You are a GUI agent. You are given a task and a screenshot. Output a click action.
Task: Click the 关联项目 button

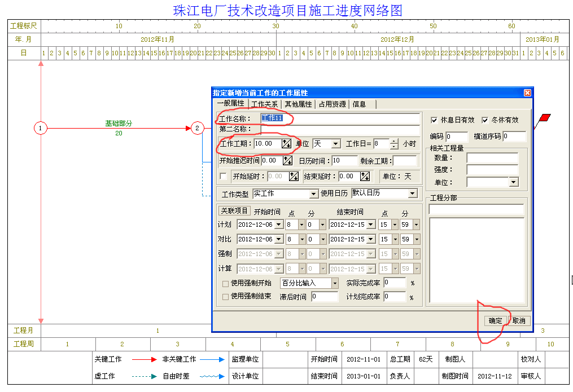[x=234, y=211]
